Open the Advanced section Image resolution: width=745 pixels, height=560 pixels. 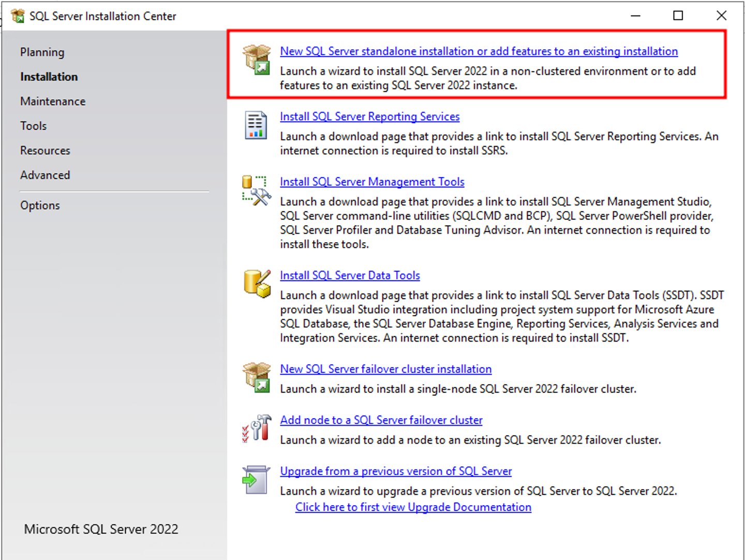[45, 175]
